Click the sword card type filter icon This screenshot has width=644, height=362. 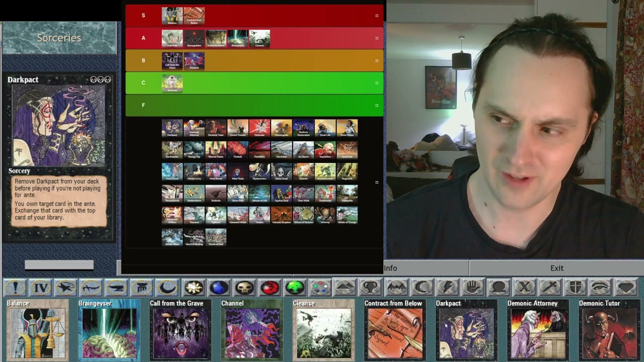(x=550, y=288)
